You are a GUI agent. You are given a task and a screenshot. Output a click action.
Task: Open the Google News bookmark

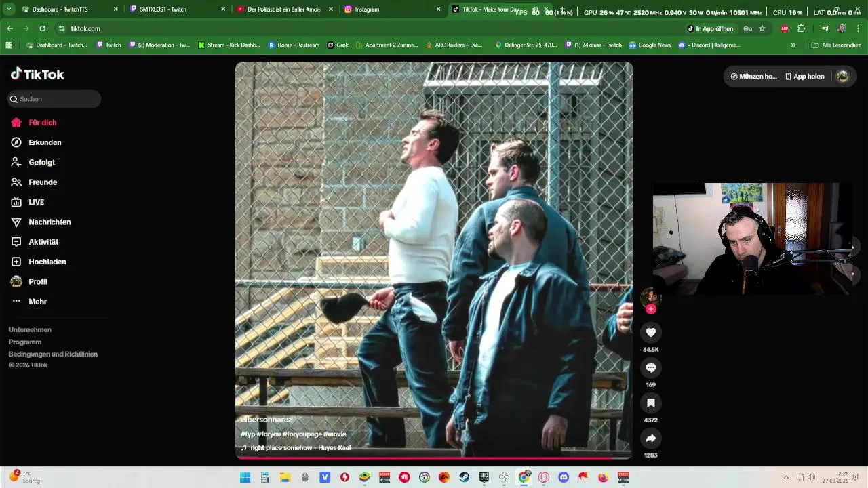coord(650,45)
